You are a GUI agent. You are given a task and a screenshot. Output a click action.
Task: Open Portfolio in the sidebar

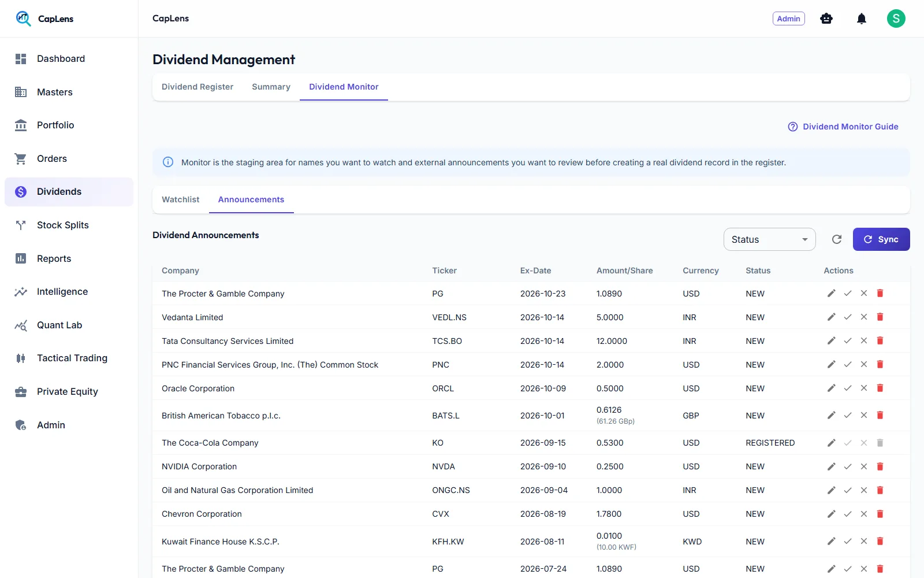[x=69, y=125]
